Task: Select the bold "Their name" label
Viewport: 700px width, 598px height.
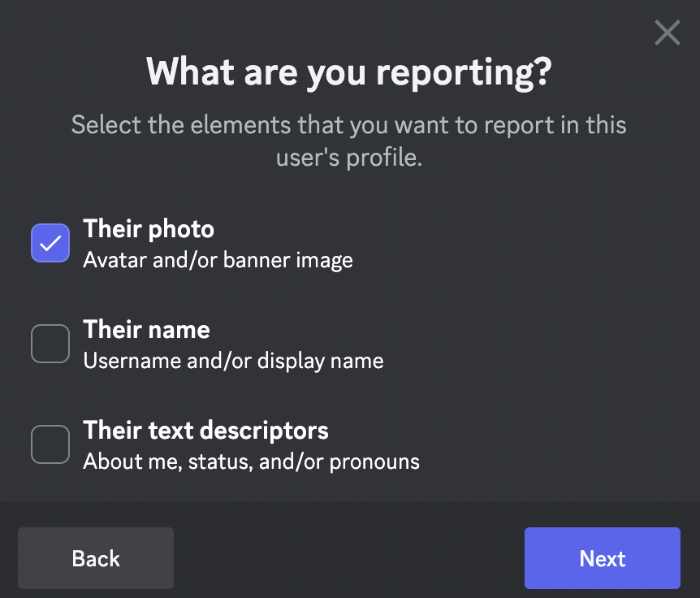Action: coord(146,330)
